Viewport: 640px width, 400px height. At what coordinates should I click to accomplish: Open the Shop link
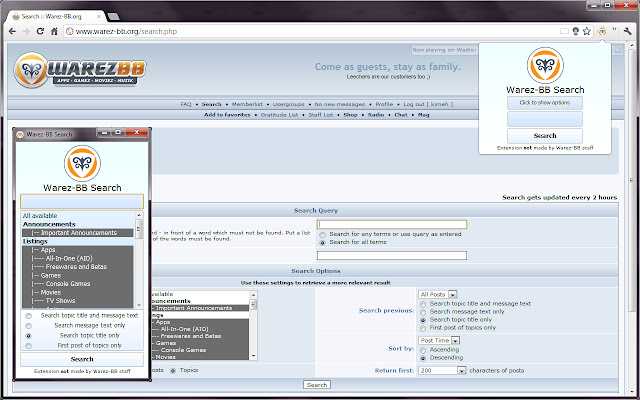pyautogui.click(x=350, y=115)
